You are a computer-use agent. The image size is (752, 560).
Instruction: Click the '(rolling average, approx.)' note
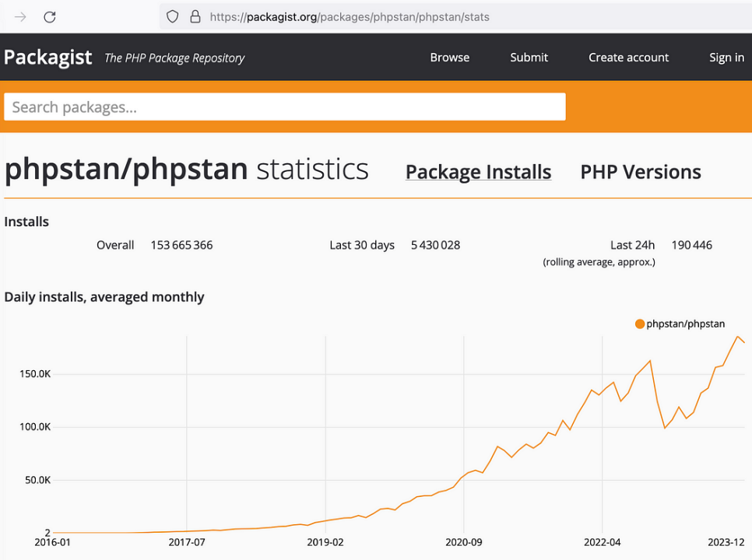(599, 262)
